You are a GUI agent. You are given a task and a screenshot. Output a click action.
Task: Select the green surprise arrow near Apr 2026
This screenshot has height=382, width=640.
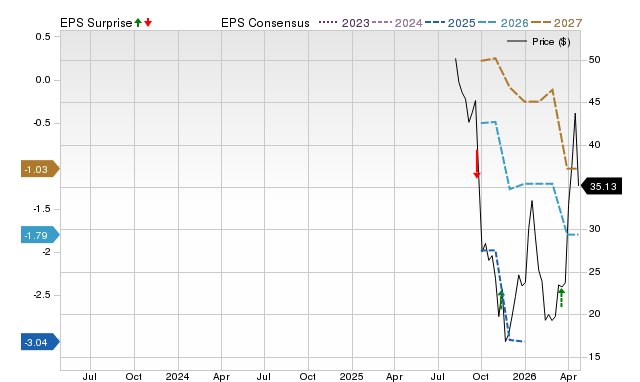point(562,298)
